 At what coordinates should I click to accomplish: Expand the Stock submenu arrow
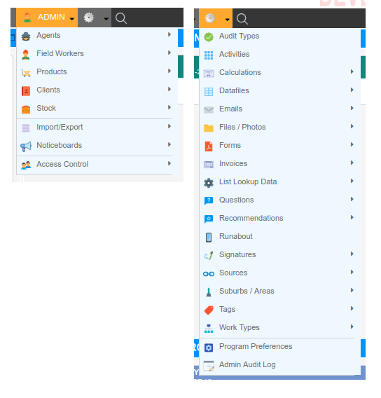[169, 107]
